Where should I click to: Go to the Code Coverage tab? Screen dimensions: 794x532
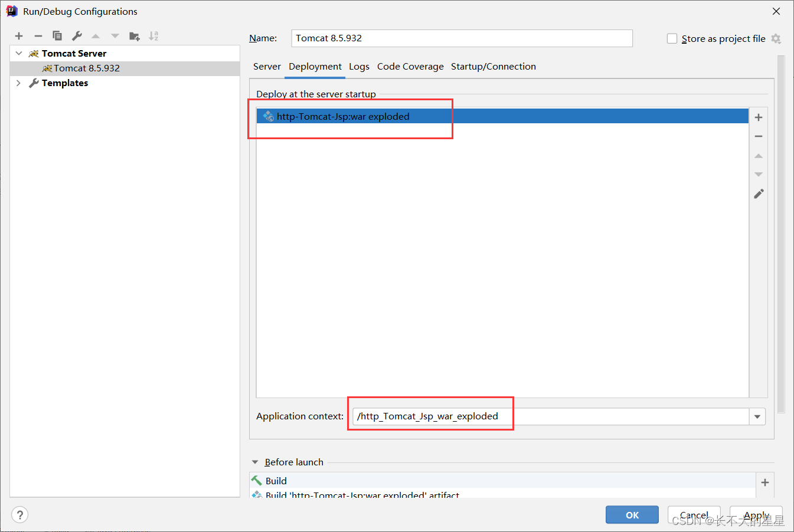point(410,67)
